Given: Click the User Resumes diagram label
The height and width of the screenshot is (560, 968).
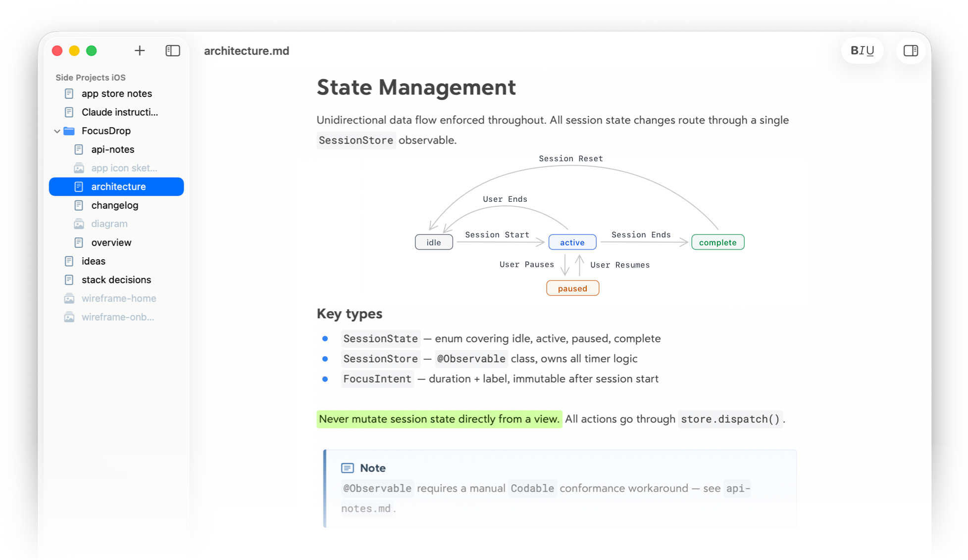Looking at the screenshot, I should pyautogui.click(x=620, y=265).
